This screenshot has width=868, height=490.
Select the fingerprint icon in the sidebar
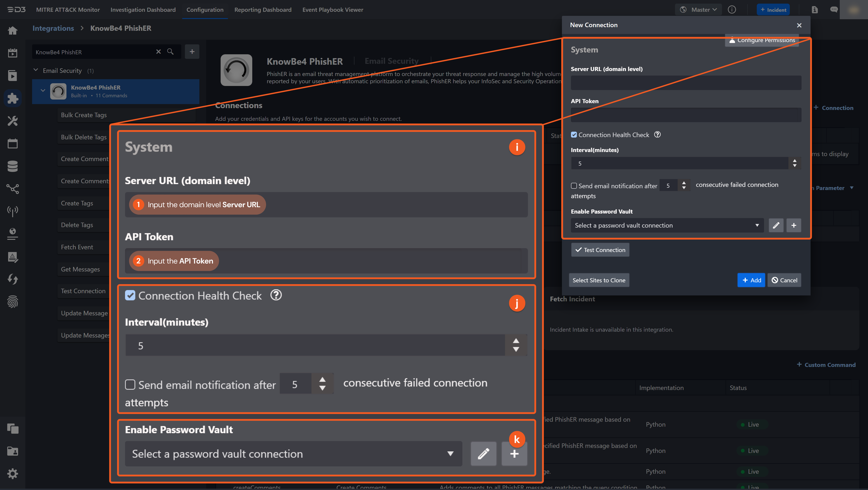[12, 302]
